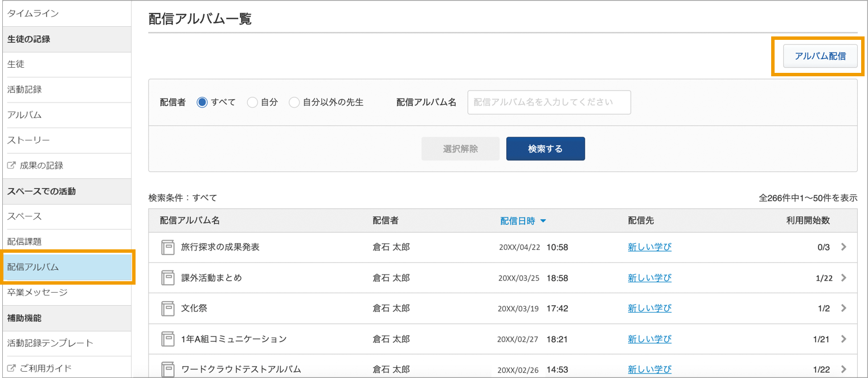
Task: Click 成果の記録 sidebar link text
Action: 42,166
